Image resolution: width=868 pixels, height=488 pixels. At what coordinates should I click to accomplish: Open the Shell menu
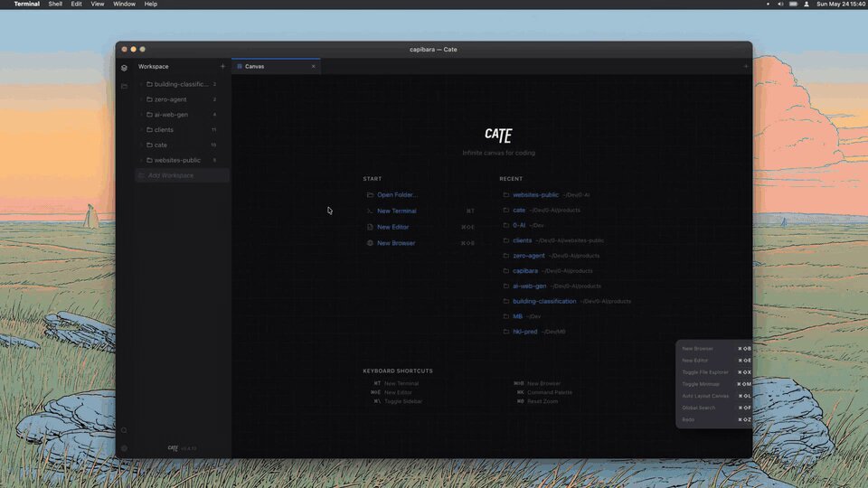click(x=55, y=4)
